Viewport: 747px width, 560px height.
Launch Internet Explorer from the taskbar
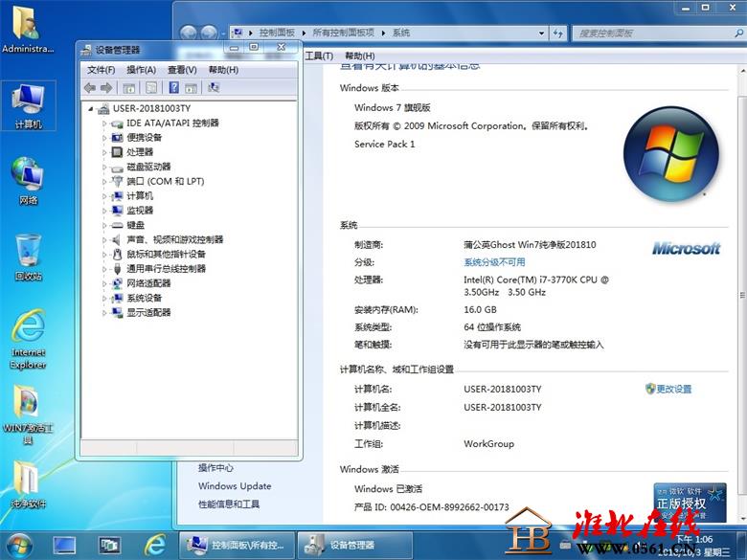coord(155,546)
